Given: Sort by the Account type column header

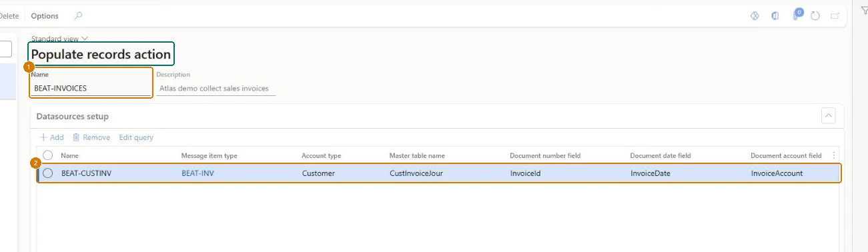Looking at the screenshot, I should coord(321,155).
